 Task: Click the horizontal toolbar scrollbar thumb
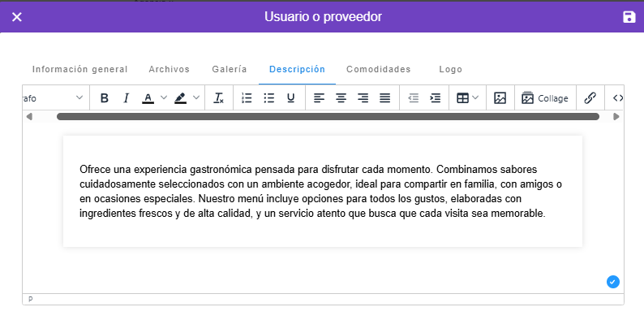coord(328,117)
